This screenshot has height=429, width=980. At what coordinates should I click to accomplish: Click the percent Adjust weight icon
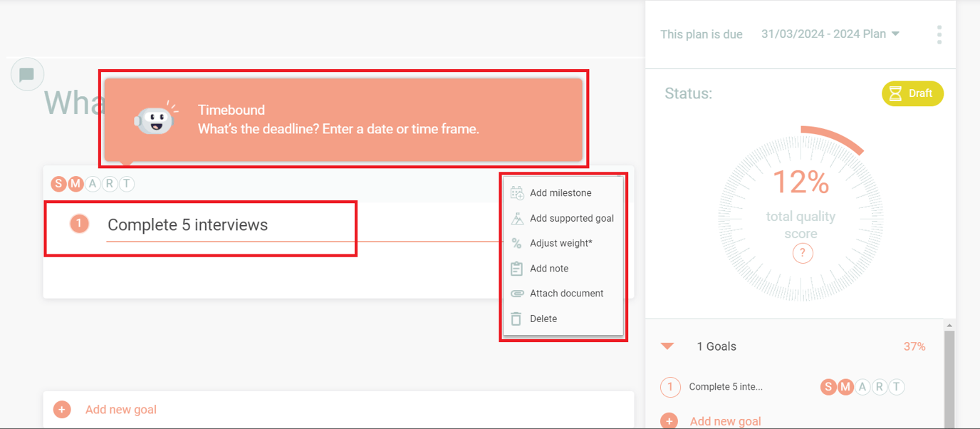[516, 243]
